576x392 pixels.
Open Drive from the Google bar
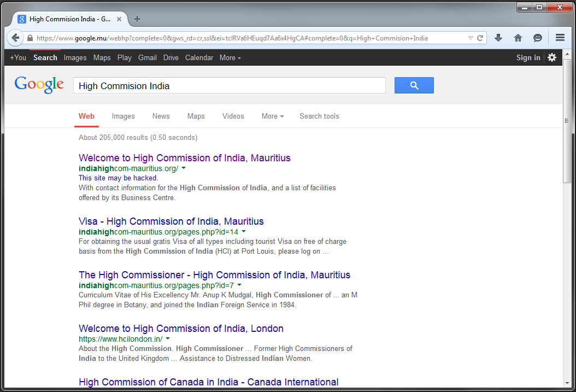pos(171,58)
